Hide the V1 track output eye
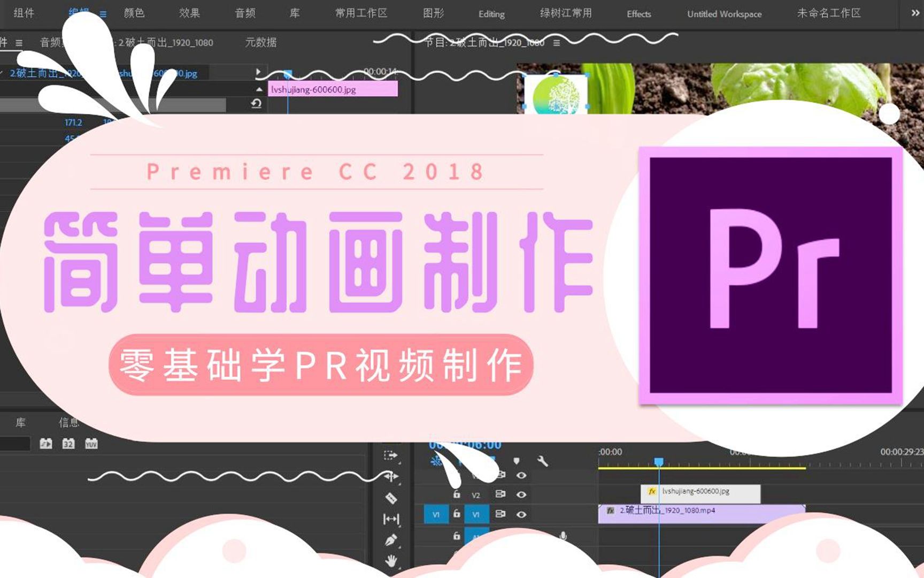 pyautogui.click(x=521, y=514)
